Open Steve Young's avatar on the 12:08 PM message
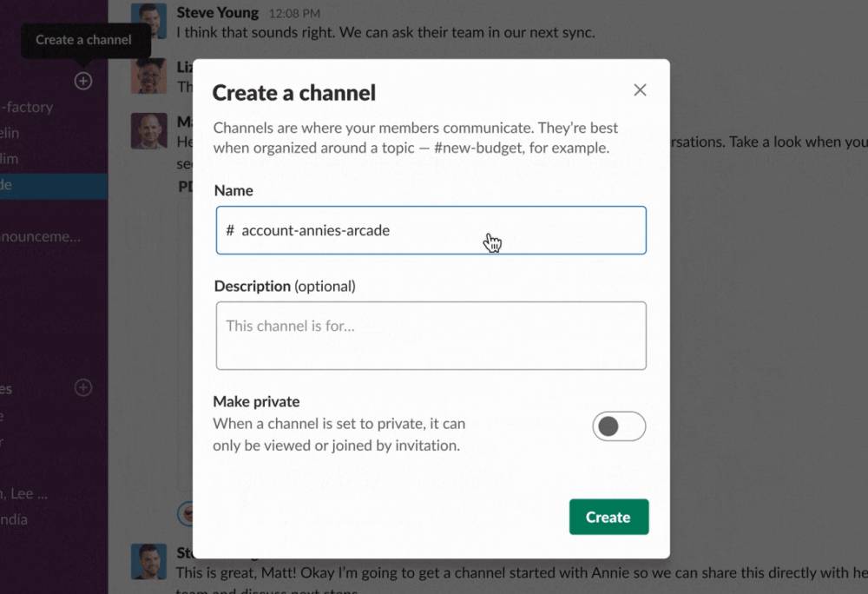The height and width of the screenshot is (594, 868). click(149, 21)
